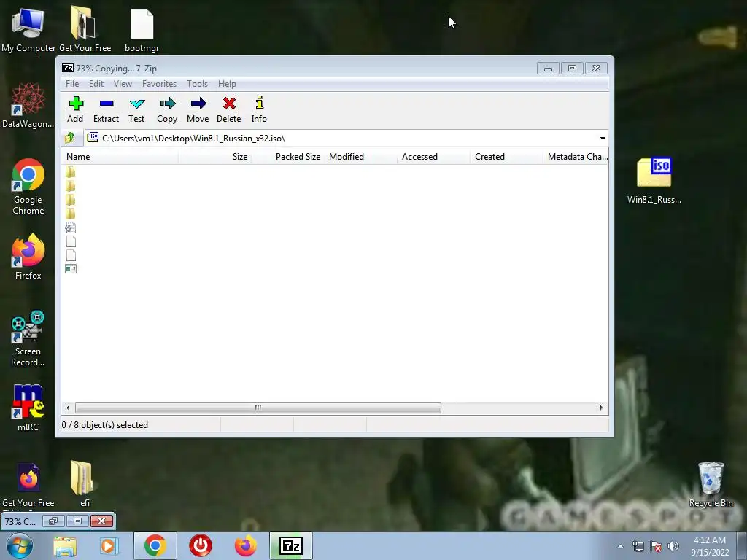Select the Screen Recorder desktop shortcut

pyautogui.click(x=28, y=338)
